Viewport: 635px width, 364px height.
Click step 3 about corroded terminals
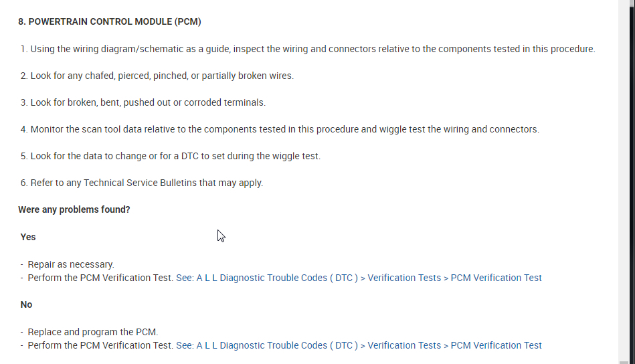[x=147, y=102]
